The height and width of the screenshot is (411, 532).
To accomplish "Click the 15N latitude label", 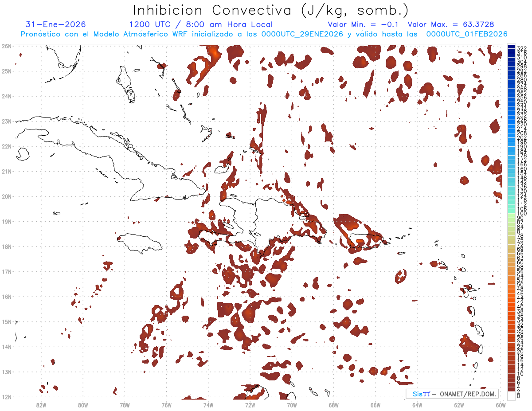I will point(7,321).
